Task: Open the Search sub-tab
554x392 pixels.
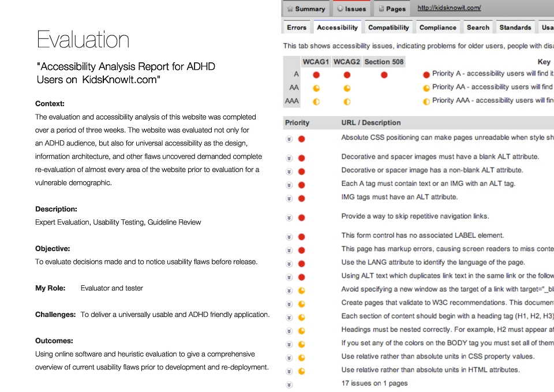Action: pyautogui.click(x=478, y=28)
